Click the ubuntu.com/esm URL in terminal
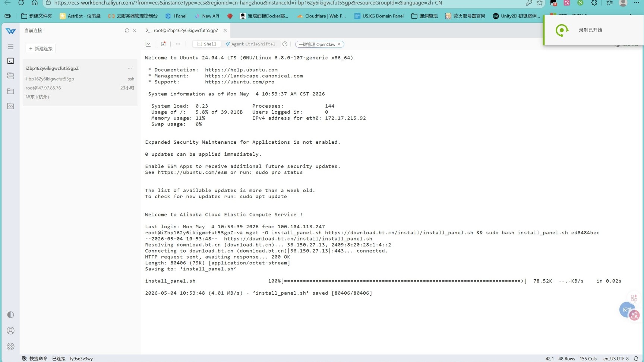Screen dimensions: 644x362 [192, 172]
